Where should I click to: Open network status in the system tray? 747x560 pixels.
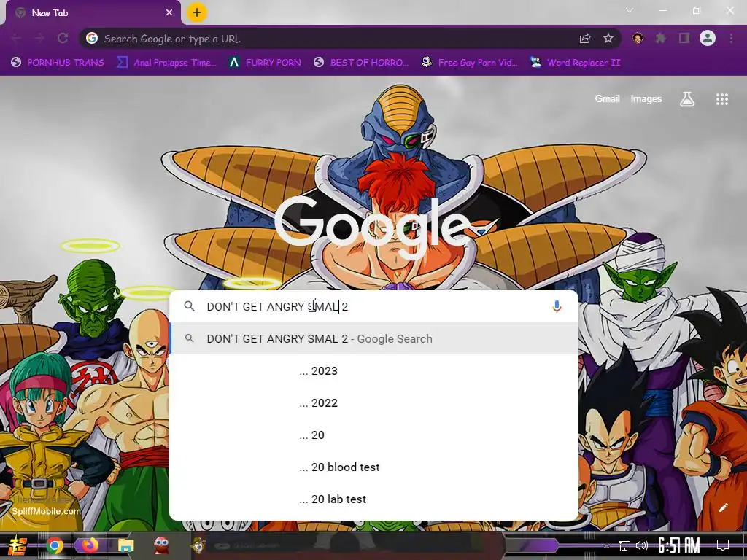coord(624,545)
